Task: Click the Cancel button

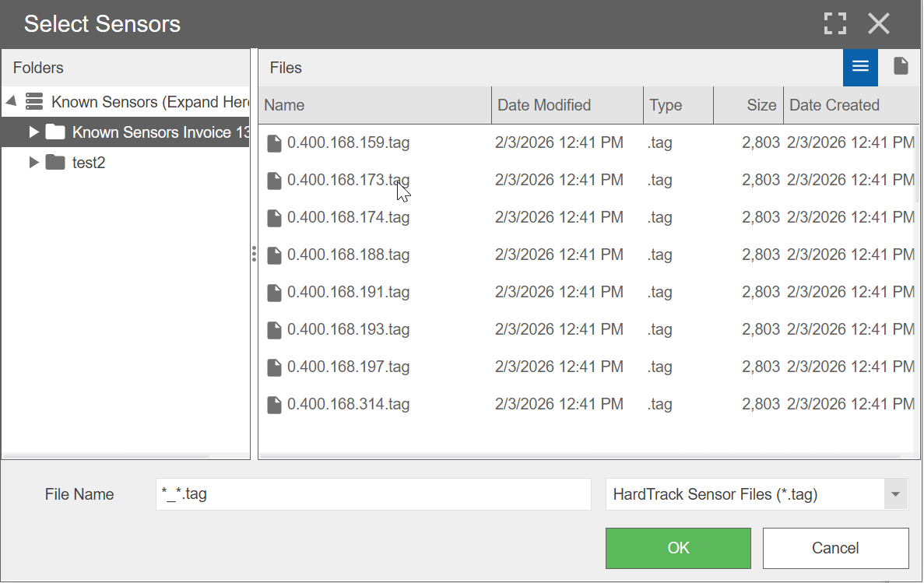Action: [x=835, y=548]
